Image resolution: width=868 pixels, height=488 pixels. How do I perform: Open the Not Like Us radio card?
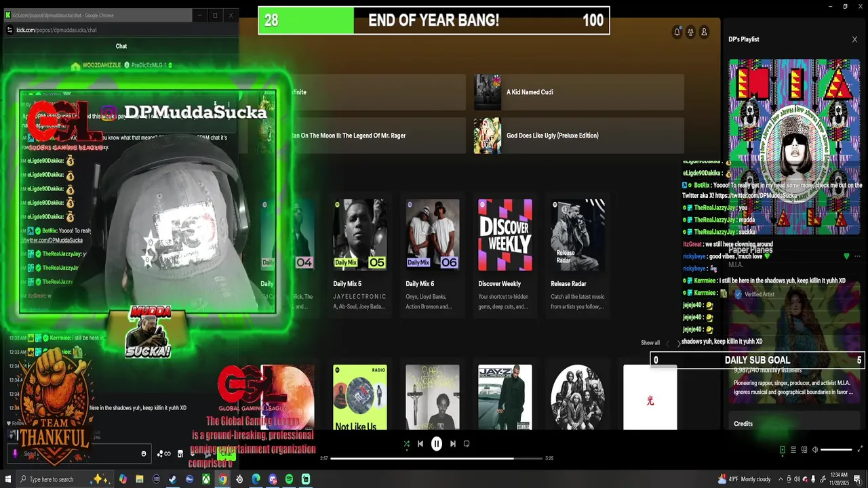(360, 397)
